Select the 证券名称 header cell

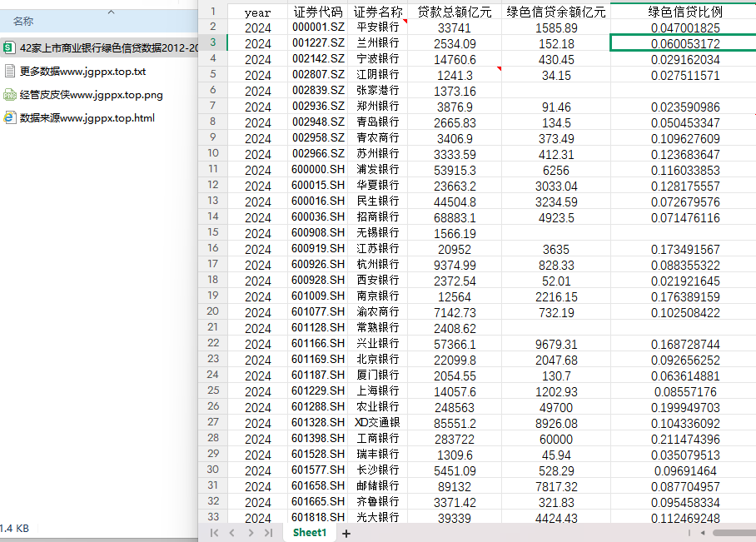(x=377, y=12)
